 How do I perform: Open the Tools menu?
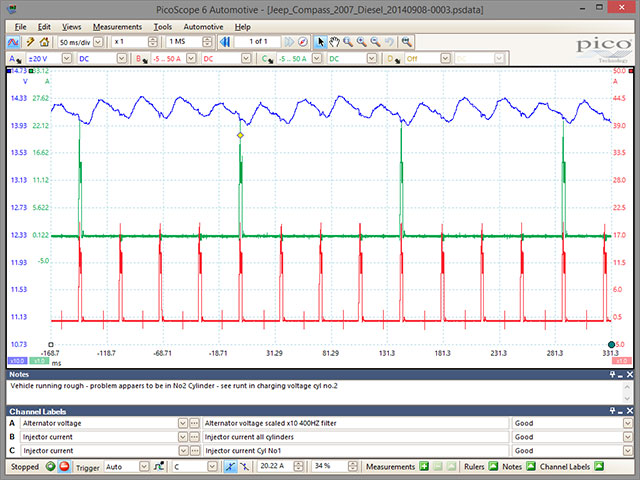(162, 27)
